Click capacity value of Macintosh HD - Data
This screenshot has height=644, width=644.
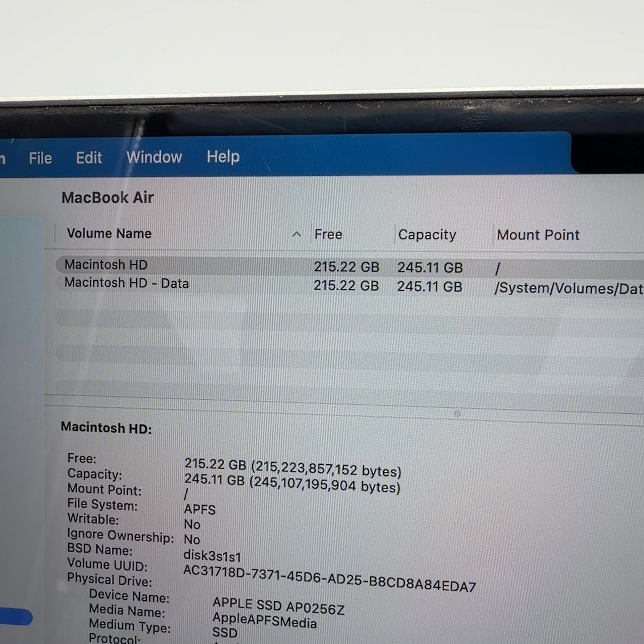tap(430, 286)
